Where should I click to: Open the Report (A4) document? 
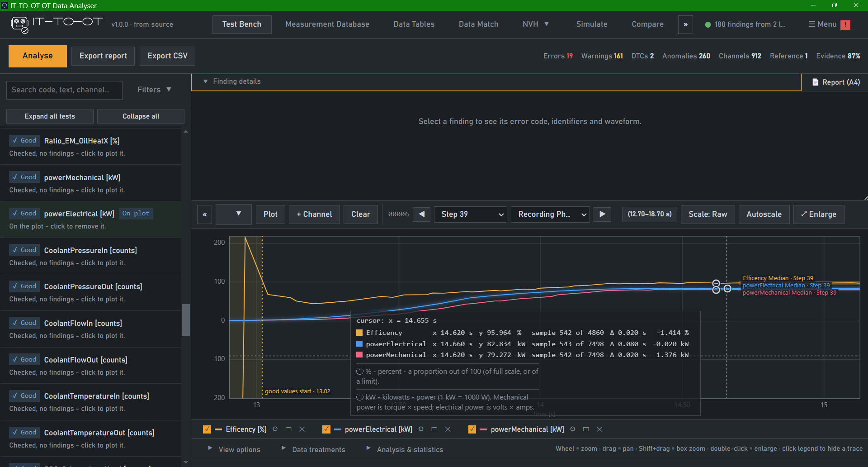pos(836,82)
